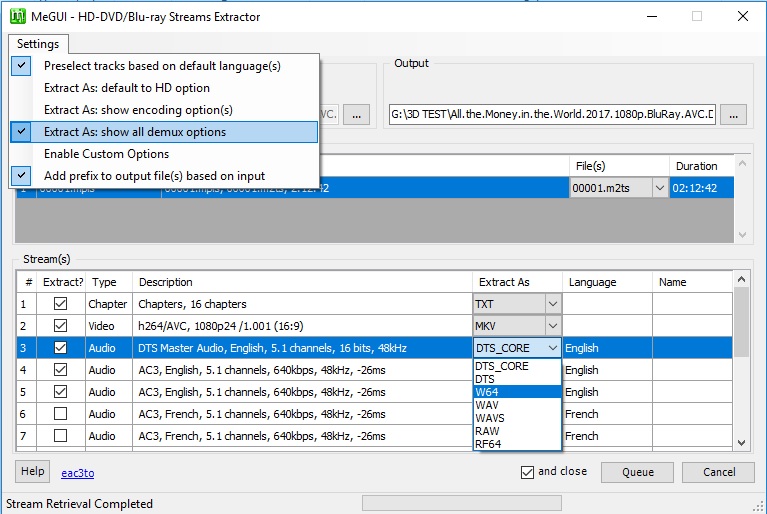Select W64 from the dropdown list
Screen dimensions: 767x514
pyautogui.click(x=517, y=392)
